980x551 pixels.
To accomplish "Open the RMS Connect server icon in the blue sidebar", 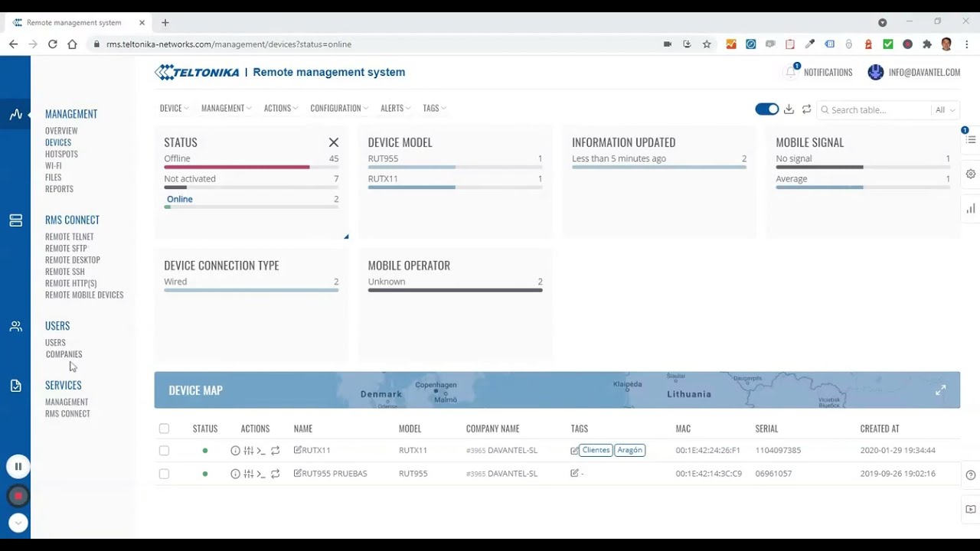I will click(15, 220).
